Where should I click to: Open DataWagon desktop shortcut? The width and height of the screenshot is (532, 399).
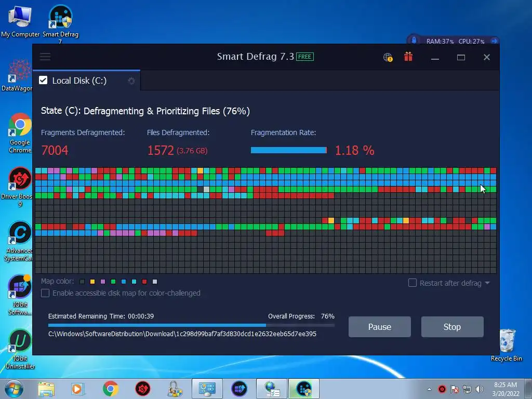[x=16, y=75]
